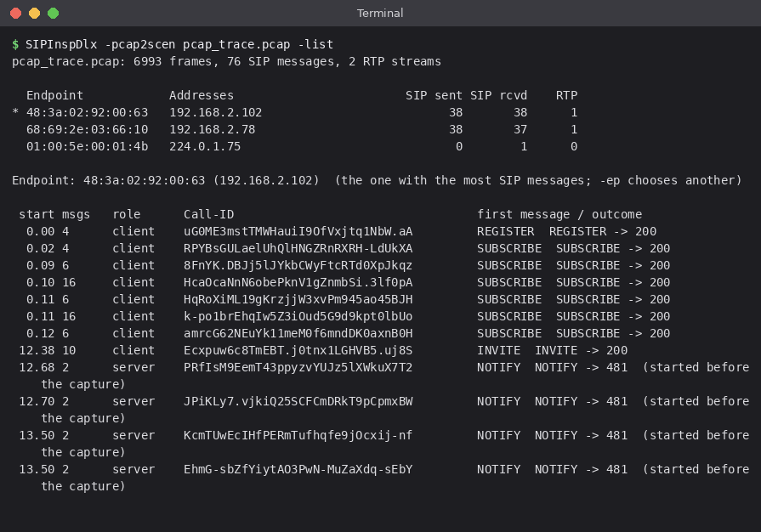761x532 pixels.
Task: Click start time 12.70 of NOTIFY row
Action: pos(37,401)
